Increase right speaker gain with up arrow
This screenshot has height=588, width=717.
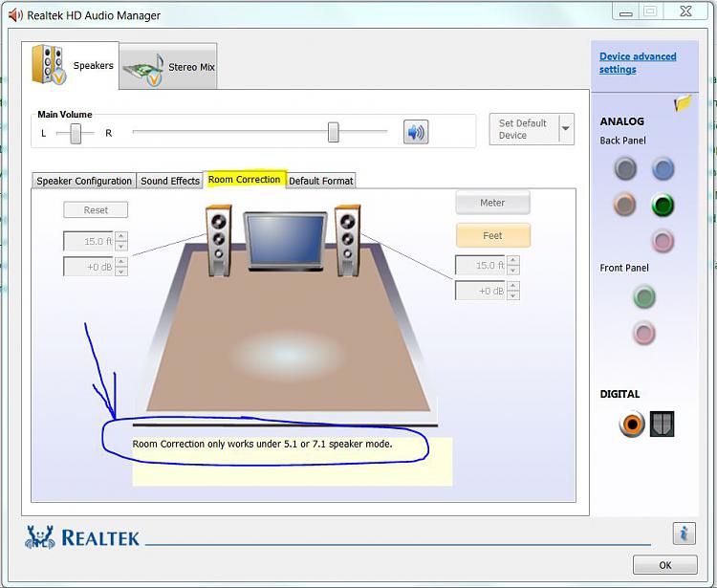(513, 286)
